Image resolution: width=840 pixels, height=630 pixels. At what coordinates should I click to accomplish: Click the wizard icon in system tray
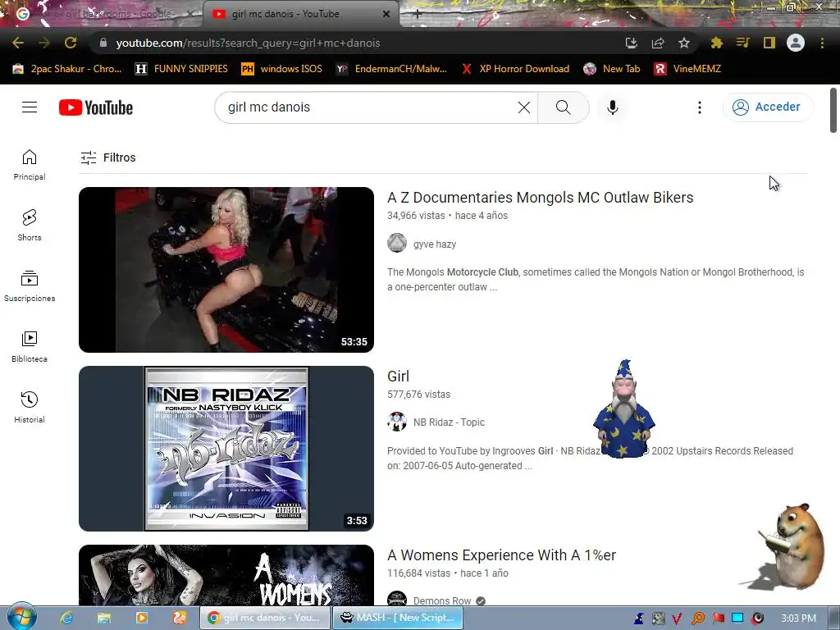pyautogui.click(x=639, y=619)
